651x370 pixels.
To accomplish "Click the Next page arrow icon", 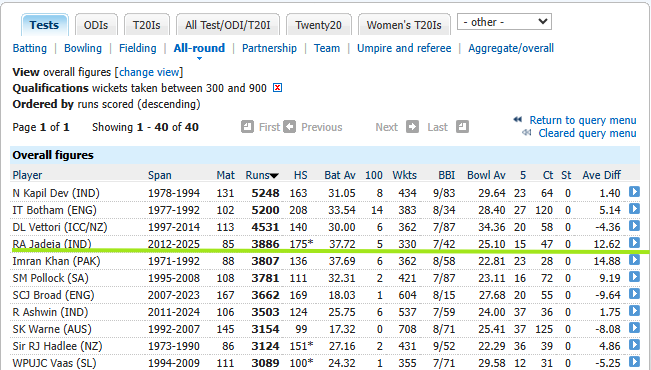I will [412, 127].
